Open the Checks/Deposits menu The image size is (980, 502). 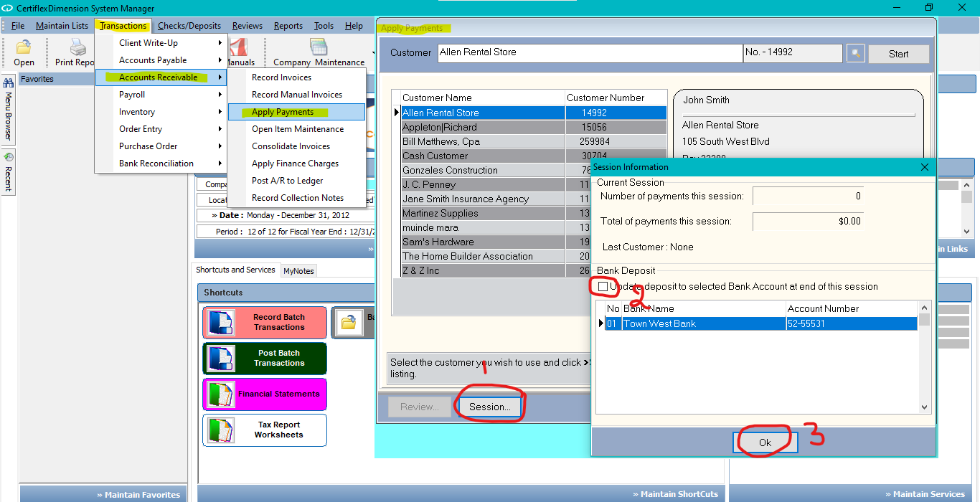(189, 26)
